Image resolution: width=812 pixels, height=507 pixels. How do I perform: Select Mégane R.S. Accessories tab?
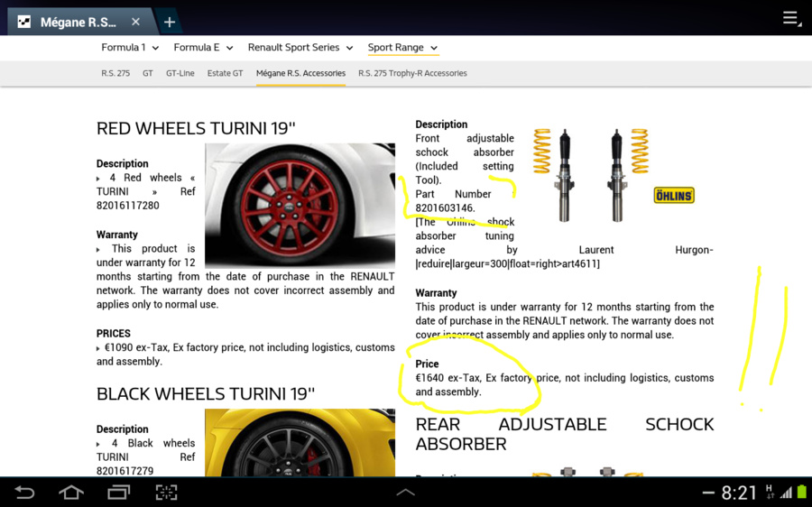tap(300, 74)
